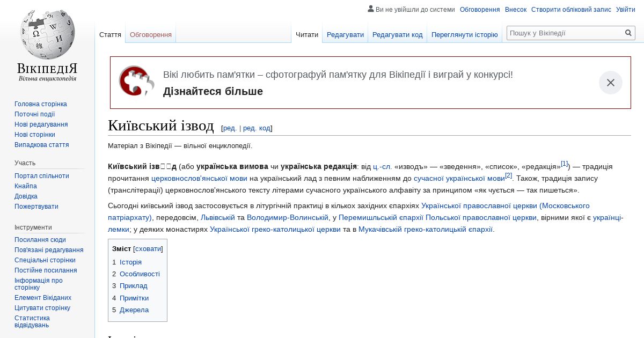The width and height of the screenshot is (644, 338).
Task: Open Поточні події in sidebar
Action: click(x=35, y=114)
